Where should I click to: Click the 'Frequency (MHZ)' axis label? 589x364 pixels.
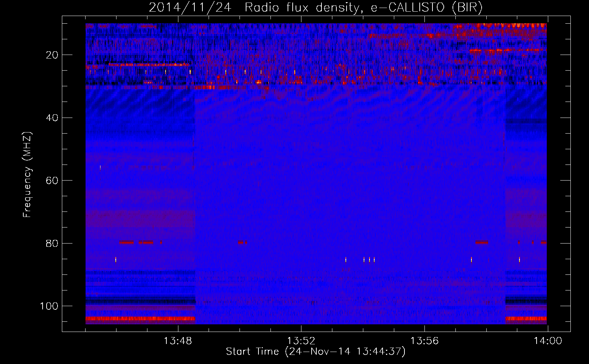27,175
